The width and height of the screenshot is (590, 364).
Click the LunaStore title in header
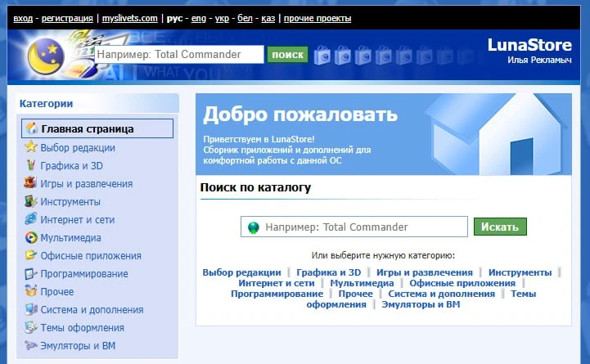[529, 45]
